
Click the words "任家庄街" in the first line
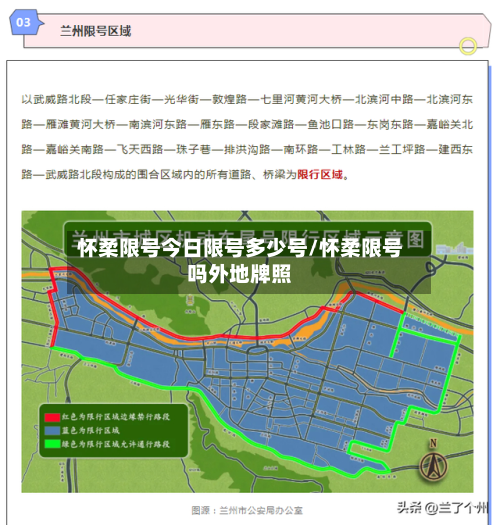tap(128, 99)
